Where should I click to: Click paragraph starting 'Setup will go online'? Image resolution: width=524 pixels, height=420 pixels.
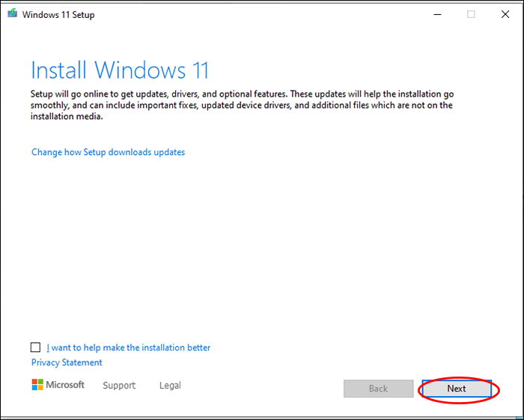click(242, 106)
